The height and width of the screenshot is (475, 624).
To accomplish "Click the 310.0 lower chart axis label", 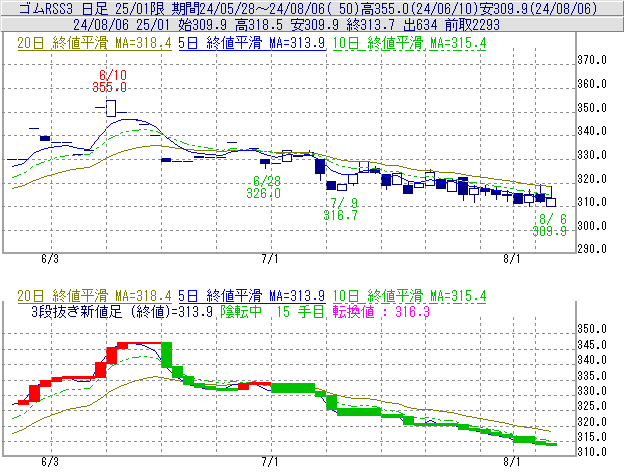I will [592, 452].
